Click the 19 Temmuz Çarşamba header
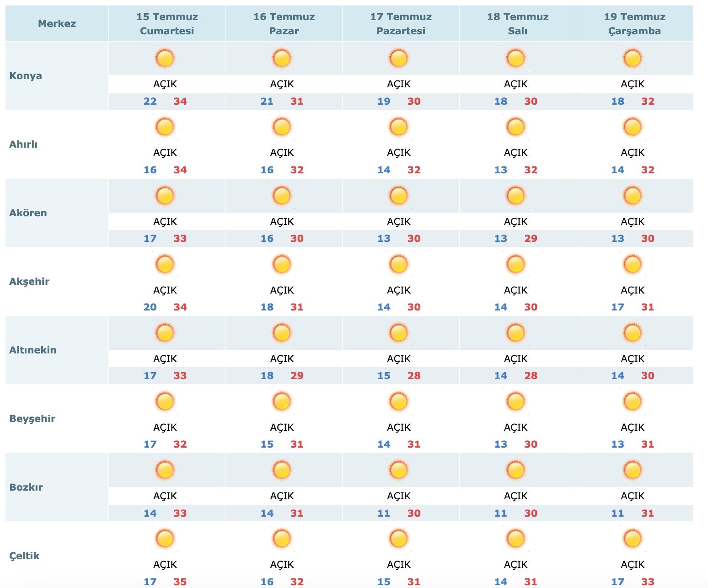This screenshot has height=588, width=708. tap(634, 24)
